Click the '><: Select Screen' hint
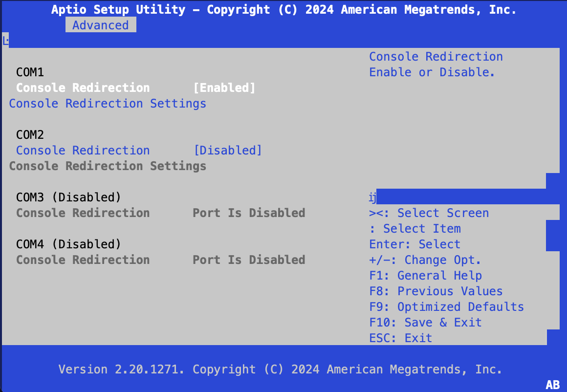This screenshot has width=567, height=392. (x=429, y=213)
